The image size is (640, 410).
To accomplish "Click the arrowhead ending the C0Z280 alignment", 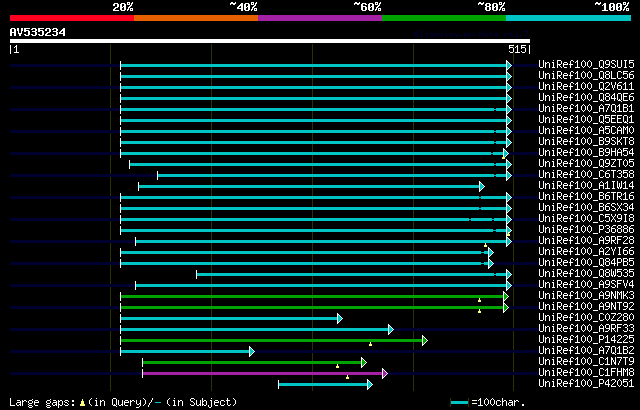I will tap(340, 319).
